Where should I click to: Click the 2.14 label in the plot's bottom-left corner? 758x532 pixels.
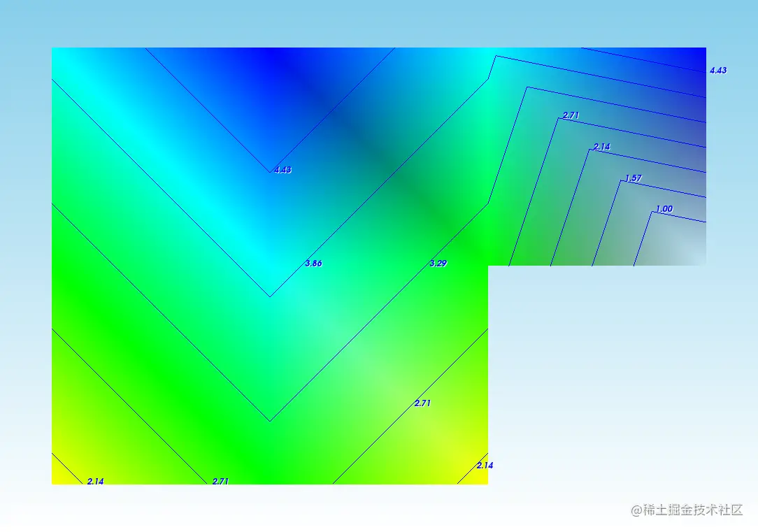pos(95,481)
